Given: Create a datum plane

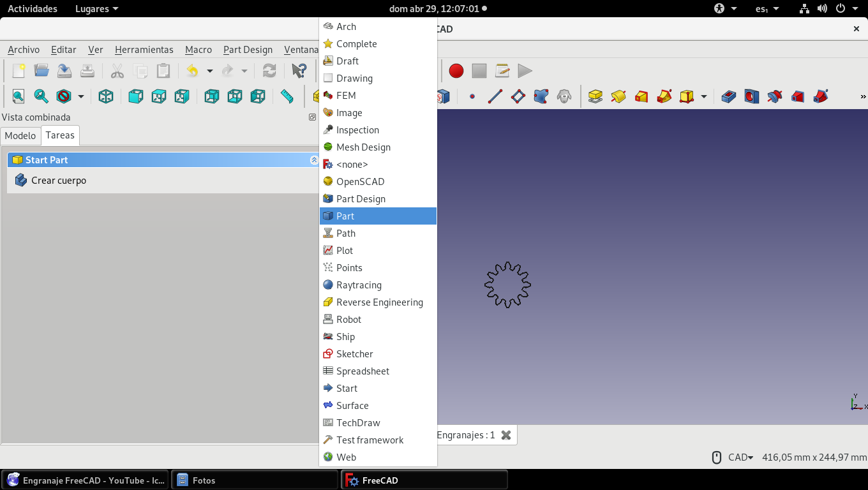Looking at the screenshot, I should click(518, 96).
